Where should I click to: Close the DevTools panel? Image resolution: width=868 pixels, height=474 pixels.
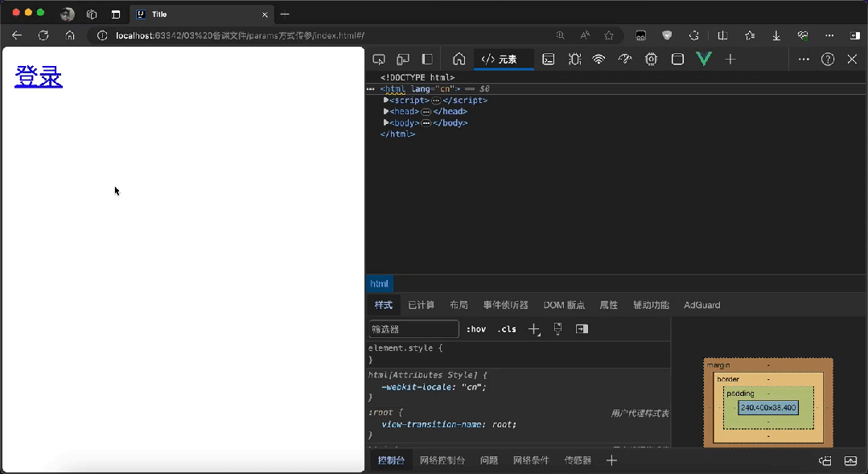tap(852, 60)
